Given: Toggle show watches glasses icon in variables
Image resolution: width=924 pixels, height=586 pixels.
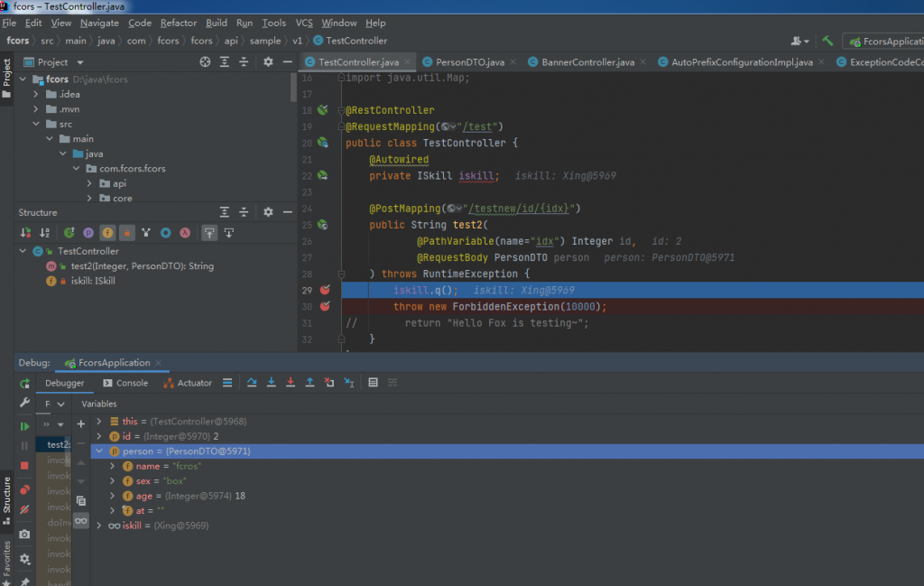Looking at the screenshot, I should [80, 521].
